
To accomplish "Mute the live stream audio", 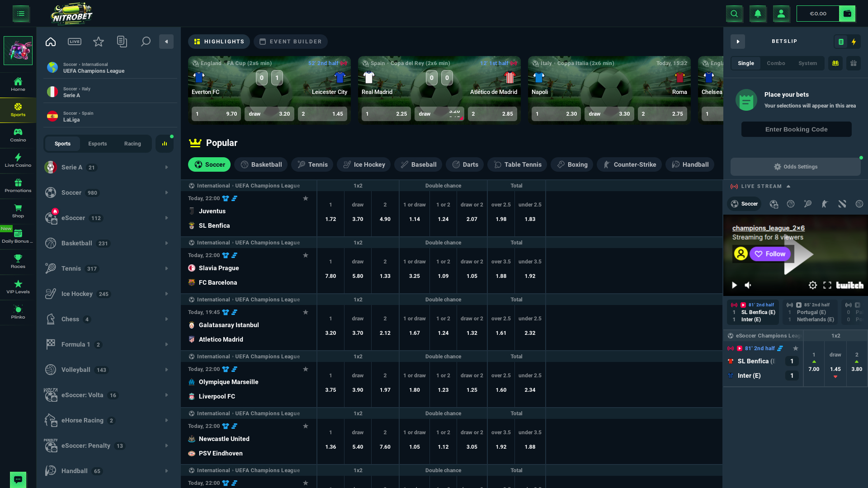I will tap(748, 285).
